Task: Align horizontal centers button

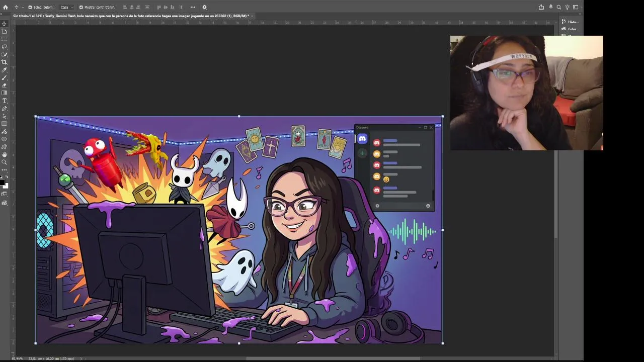Action: click(132, 7)
